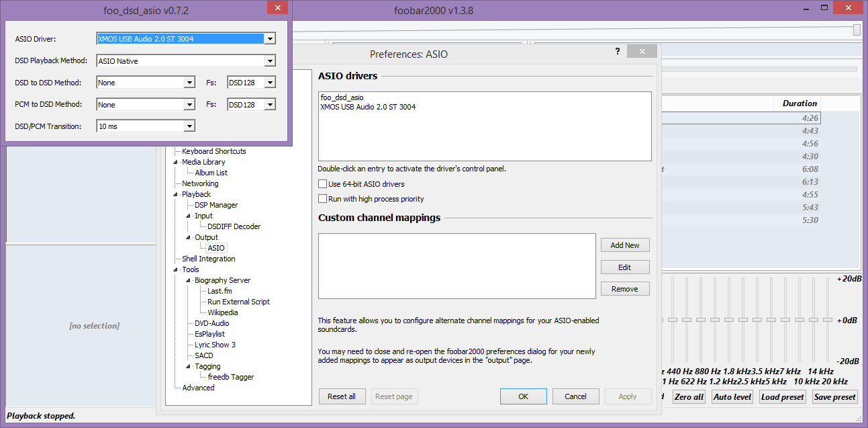The height and width of the screenshot is (428, 868).
Task: Select DSP Manager in the preferences tree
Action: (216, 205)
